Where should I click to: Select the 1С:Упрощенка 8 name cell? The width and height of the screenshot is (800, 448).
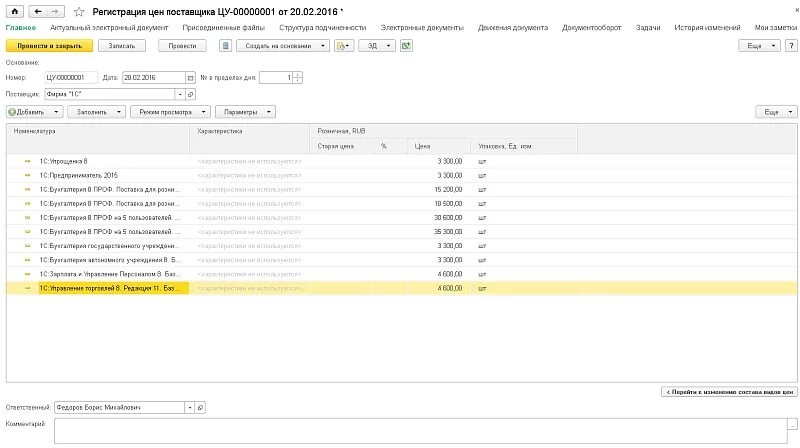click(114, 161)
